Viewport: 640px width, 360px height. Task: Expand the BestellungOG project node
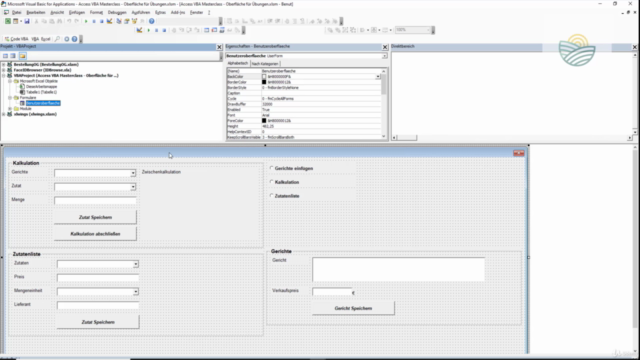click(4, 64)
